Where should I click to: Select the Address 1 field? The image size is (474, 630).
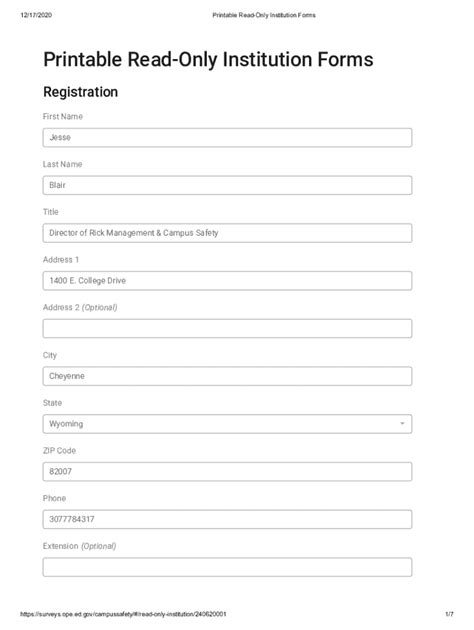pos(227,280)
